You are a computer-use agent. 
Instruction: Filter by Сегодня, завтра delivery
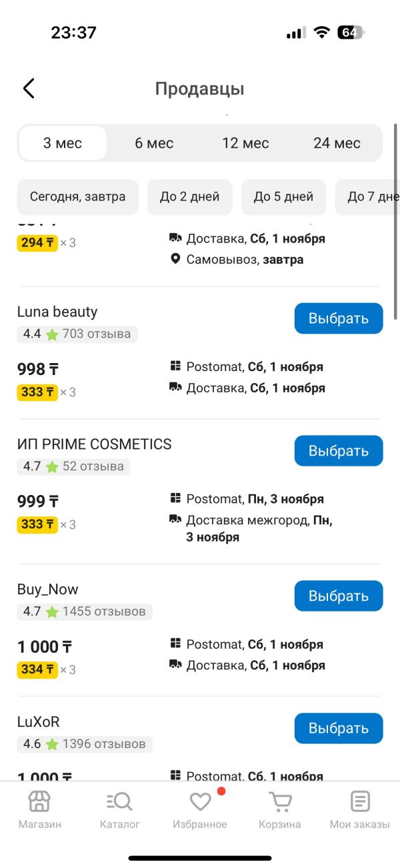[77, 197]
